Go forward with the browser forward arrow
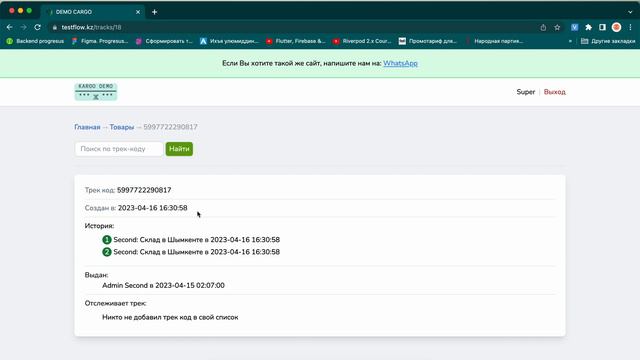Image resolution: width=640 pixels, height=360 pixels. (24, 27)
